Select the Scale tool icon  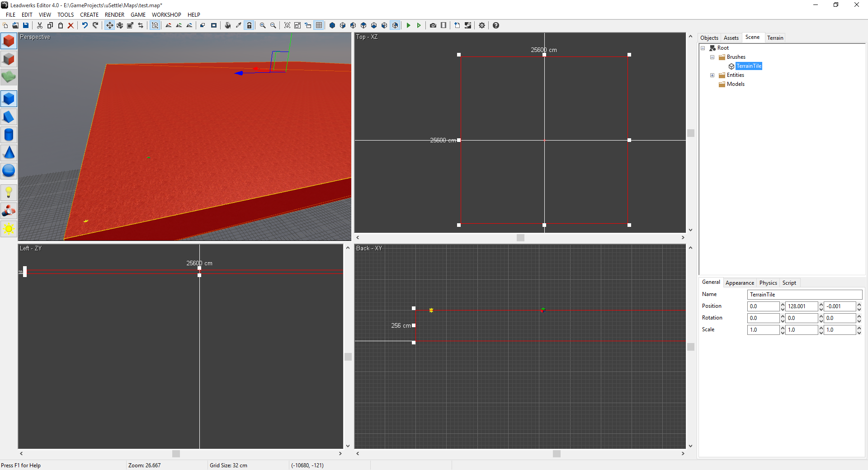(130, 25)
